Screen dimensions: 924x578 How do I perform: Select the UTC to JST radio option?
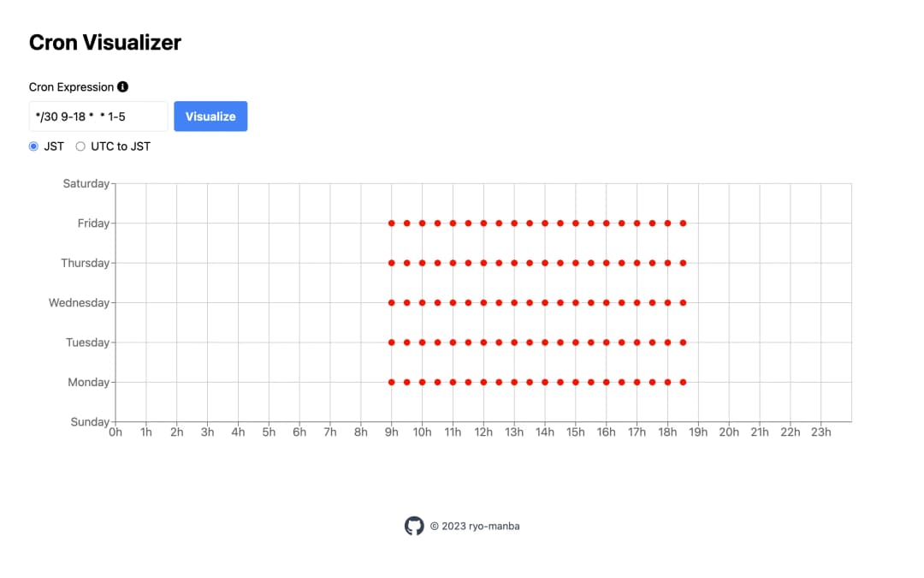pos(81,146)
